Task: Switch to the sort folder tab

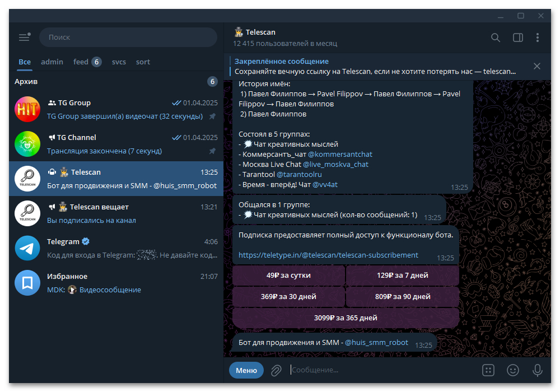Action: point(143,62)
